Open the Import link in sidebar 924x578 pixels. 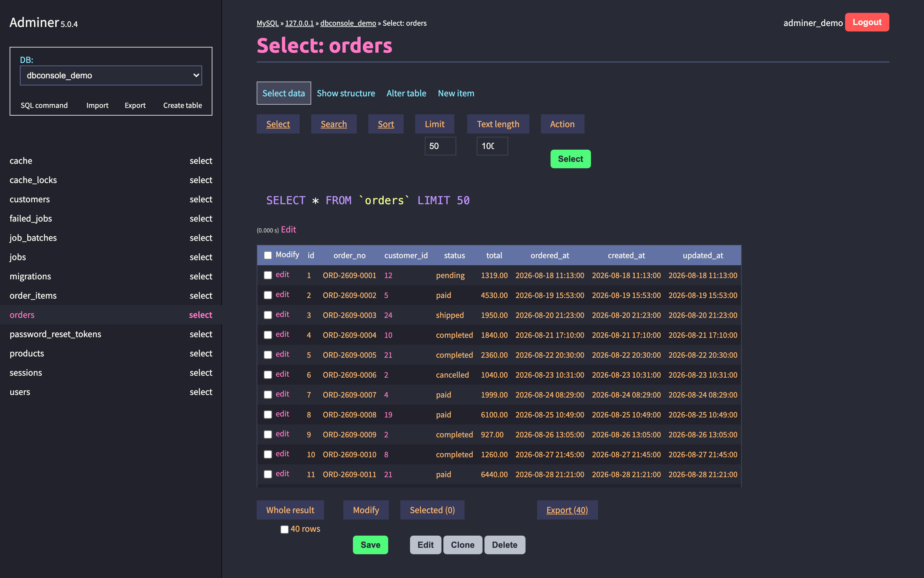97,105
